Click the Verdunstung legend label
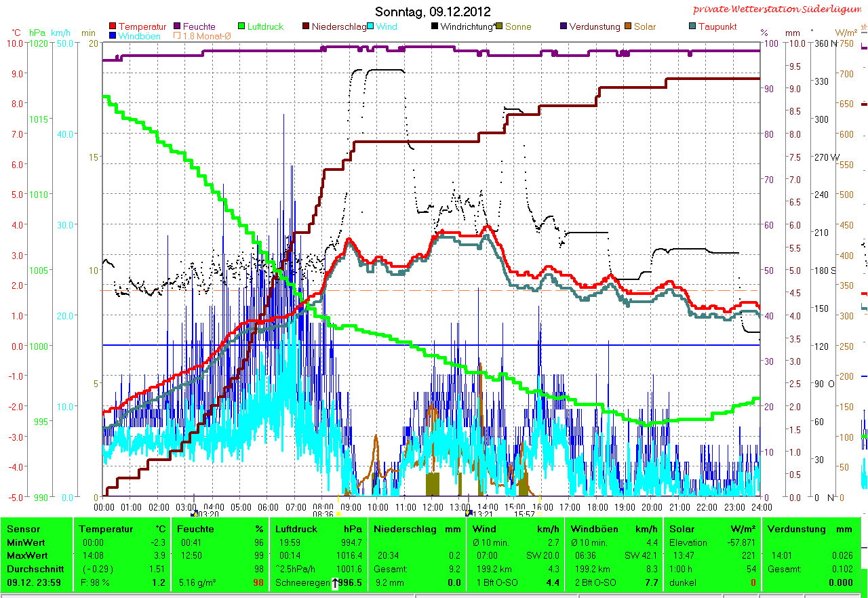Screen dimensions: 868x598 [x=594, y=27]
